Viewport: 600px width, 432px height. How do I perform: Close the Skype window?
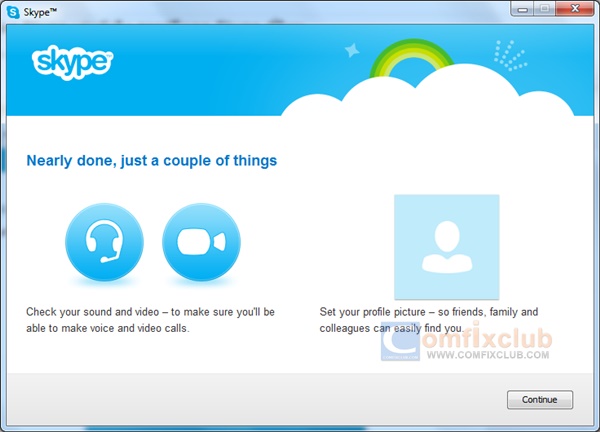click(x=575, y=9)
